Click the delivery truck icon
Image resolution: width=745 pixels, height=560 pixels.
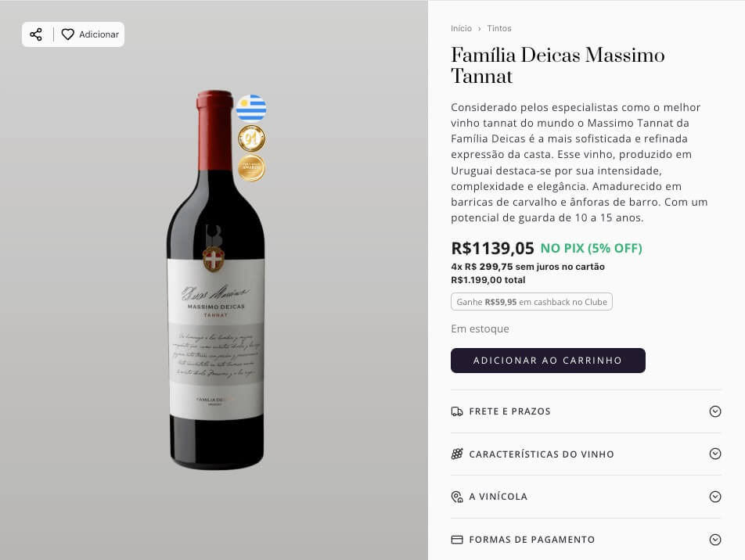[457, 411]
